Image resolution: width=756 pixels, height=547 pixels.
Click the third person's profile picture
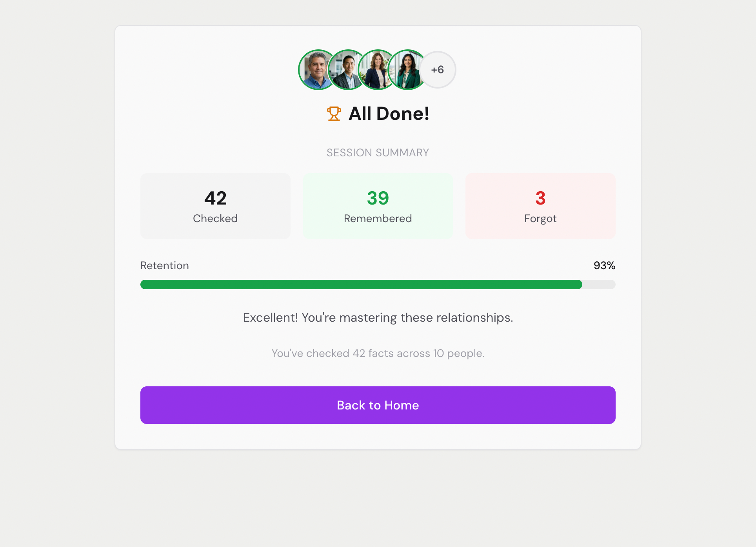pyautogui.click(x=378, y=69)
